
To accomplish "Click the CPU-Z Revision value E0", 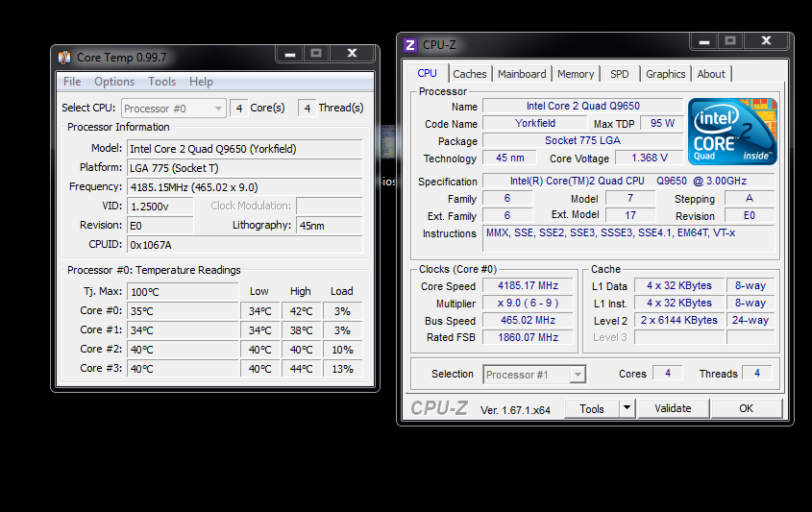I will (750, 215).
